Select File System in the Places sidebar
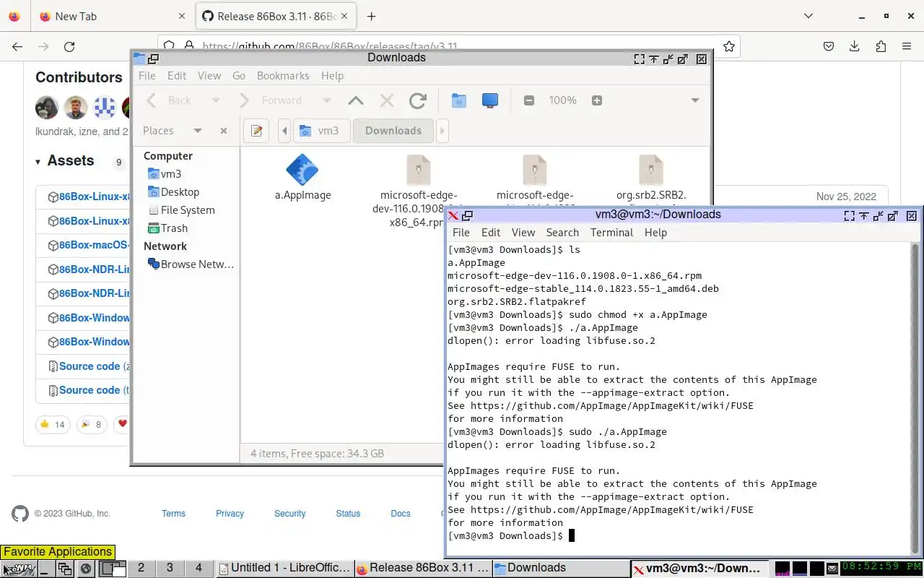This screenshot has height=578, width=924. [181, 210]
